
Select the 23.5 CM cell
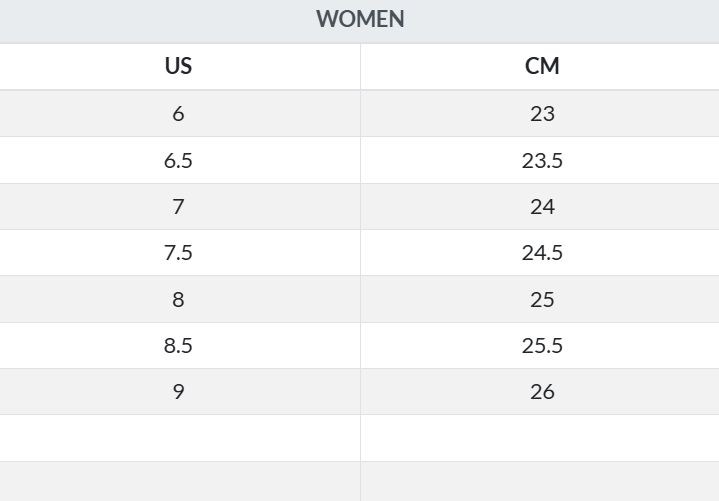[540, 160]
